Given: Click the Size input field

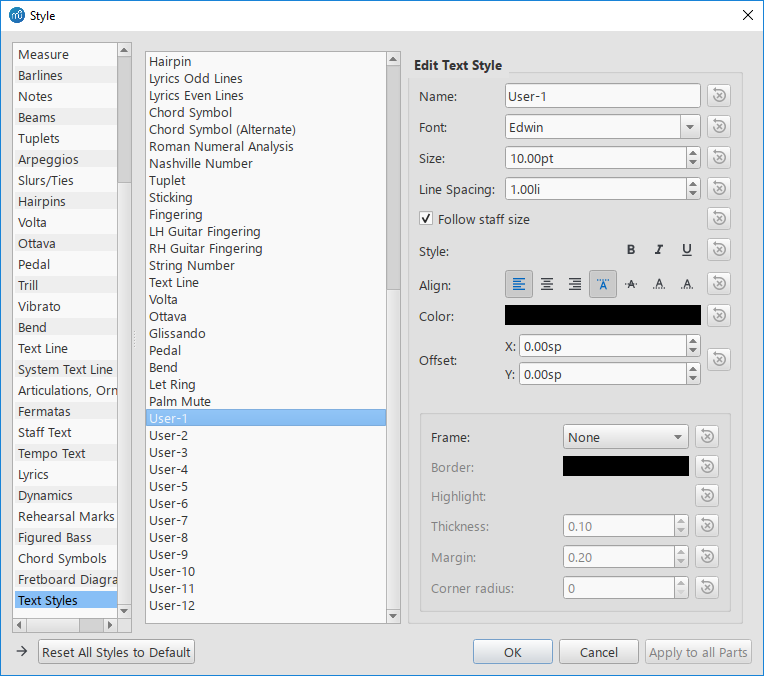Looking at the screenshot, I should [596, 158].
